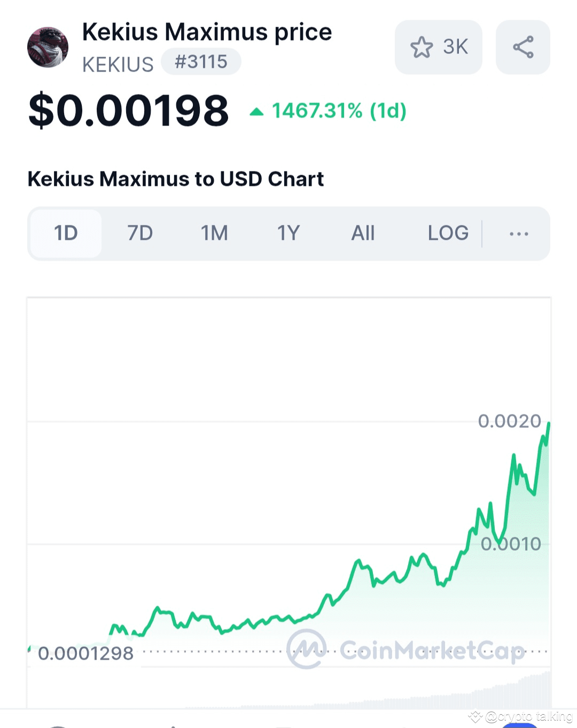Viewport: 577px width, 728px height.
Task: Click the Kekius Maximus price heading
Action: (207, 32)
